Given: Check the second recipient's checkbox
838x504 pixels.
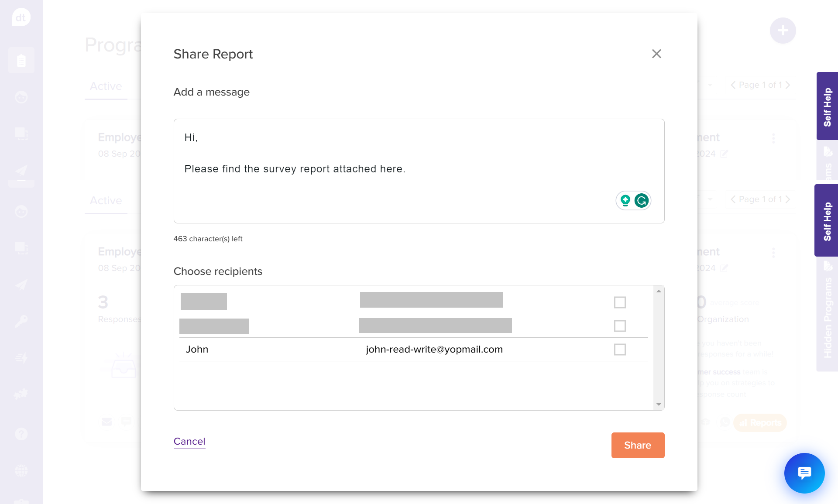Looking at the screenshot, I should pyautogui.click(x=620, y=326).
